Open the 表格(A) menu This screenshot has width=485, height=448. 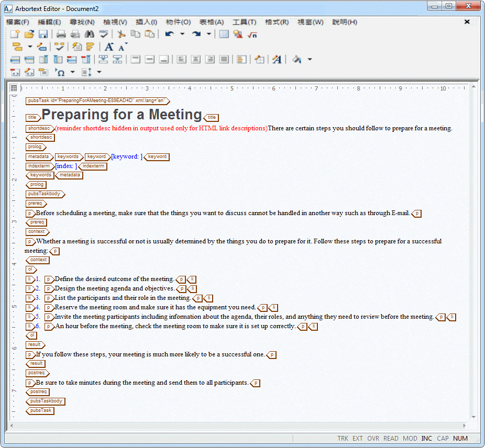click(212, 22)
